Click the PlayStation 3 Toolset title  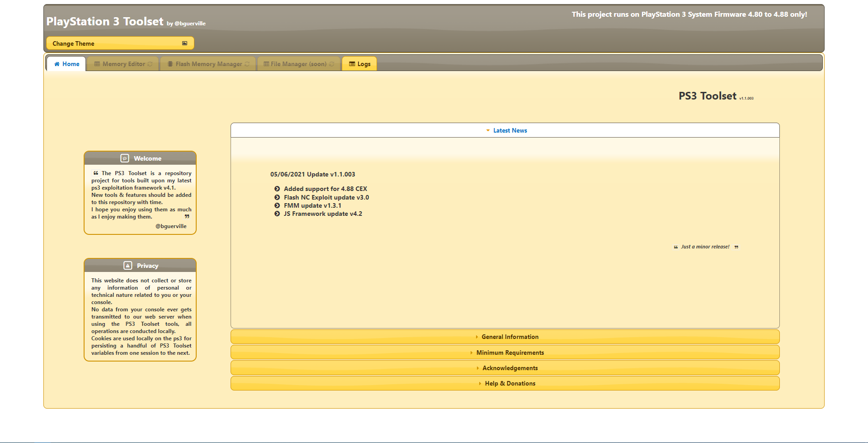click(x=105, y=21)
